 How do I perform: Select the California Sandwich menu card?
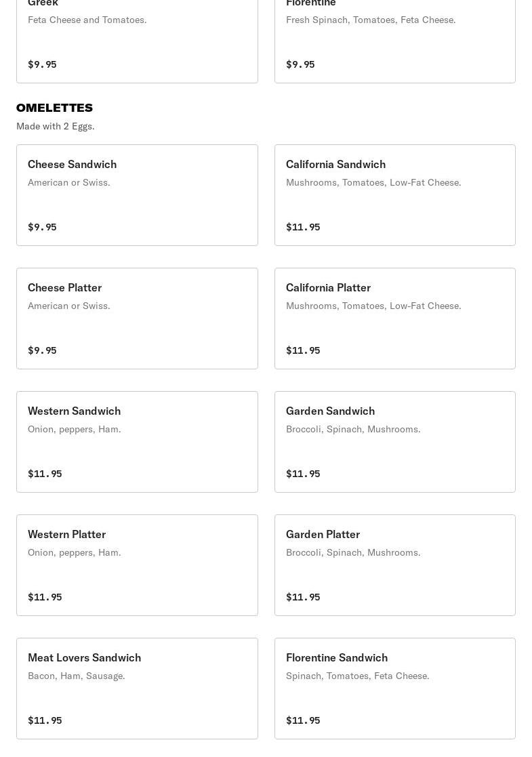click(394, 195)
